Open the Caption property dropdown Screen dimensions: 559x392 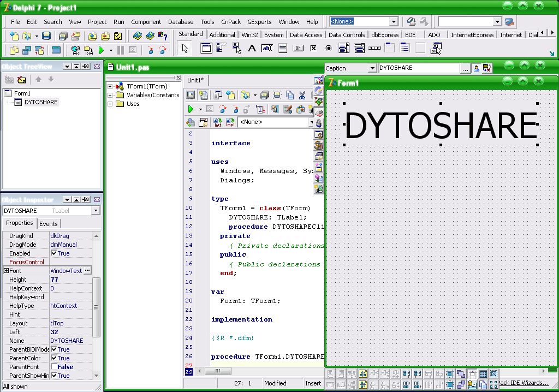pyautogui.click(x=372, y=68)
